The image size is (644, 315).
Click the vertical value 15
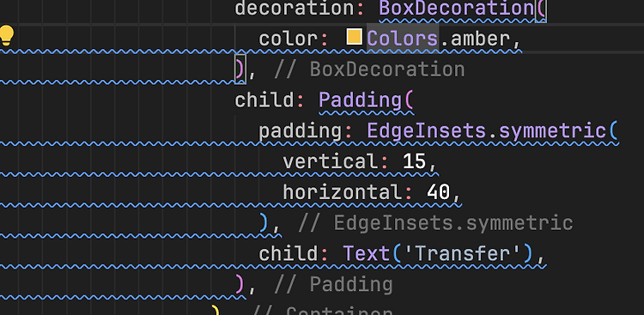(x=415, y=161)
